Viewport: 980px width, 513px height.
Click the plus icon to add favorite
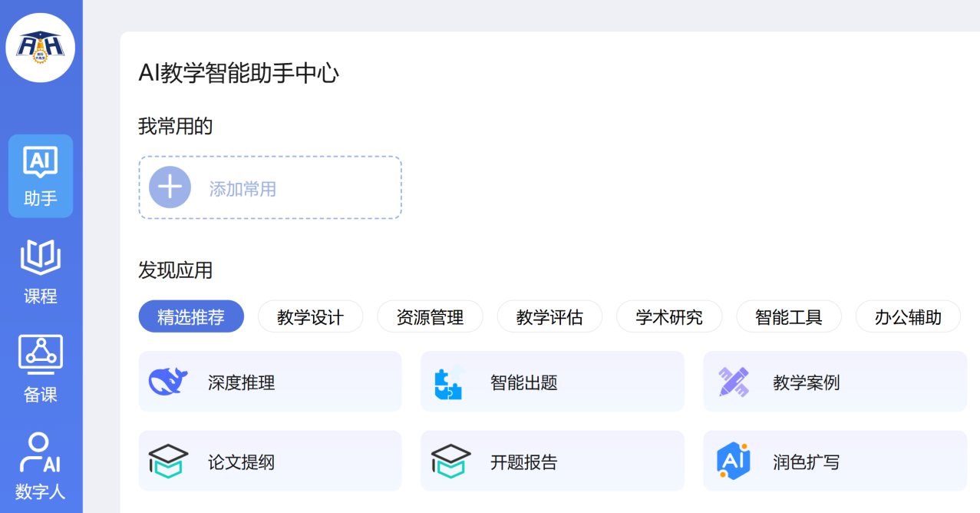[170, 187]
